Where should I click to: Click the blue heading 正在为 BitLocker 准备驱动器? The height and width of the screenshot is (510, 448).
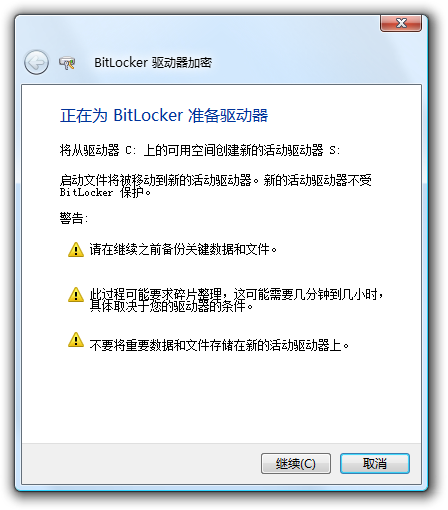click(x=164, y=116)
